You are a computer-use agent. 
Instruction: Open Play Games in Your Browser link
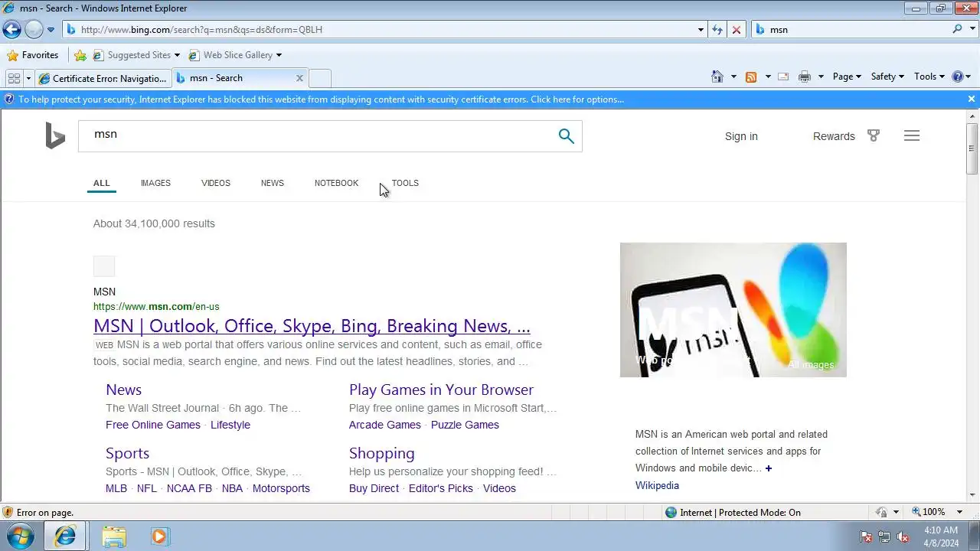pyautogui.click(x=441, y=390)
